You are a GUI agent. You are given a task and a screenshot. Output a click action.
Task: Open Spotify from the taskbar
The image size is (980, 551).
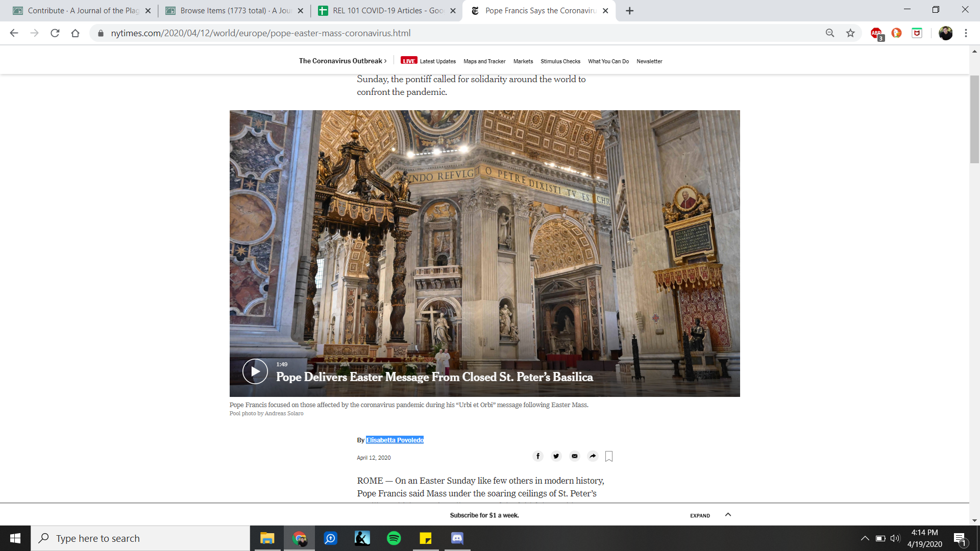point(394,538)
